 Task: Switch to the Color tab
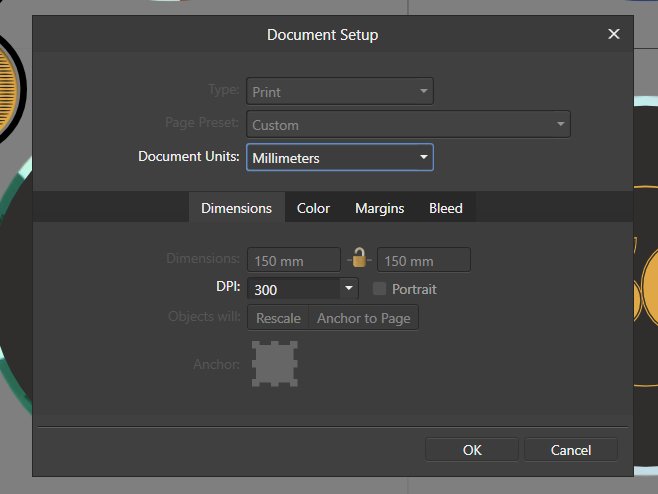coord(313,208)
